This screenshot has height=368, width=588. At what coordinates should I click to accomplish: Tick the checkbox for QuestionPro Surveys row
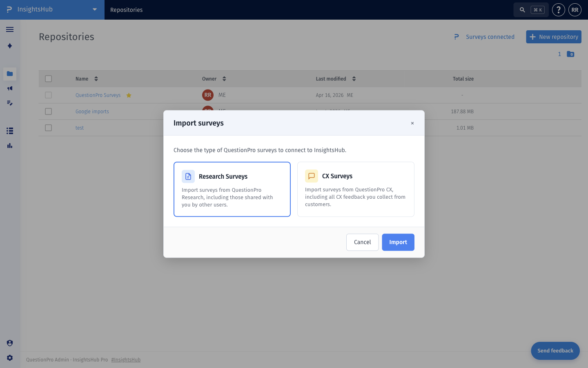click(49, 95)
